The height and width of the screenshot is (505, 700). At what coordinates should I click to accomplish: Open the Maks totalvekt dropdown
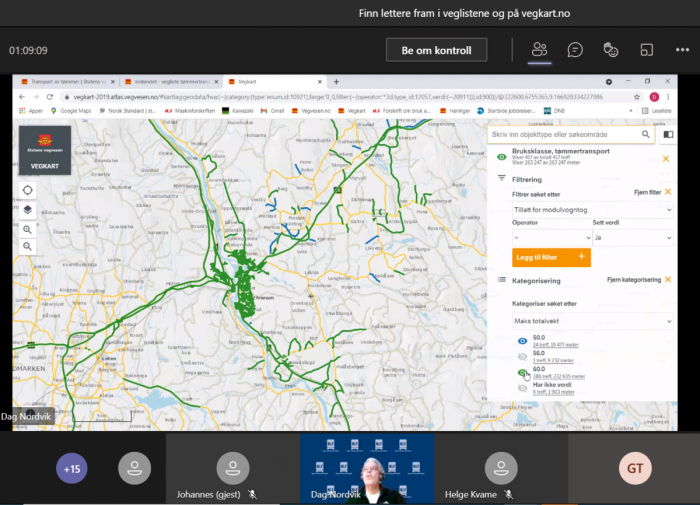pyautogui.click(x=592, y=321)
